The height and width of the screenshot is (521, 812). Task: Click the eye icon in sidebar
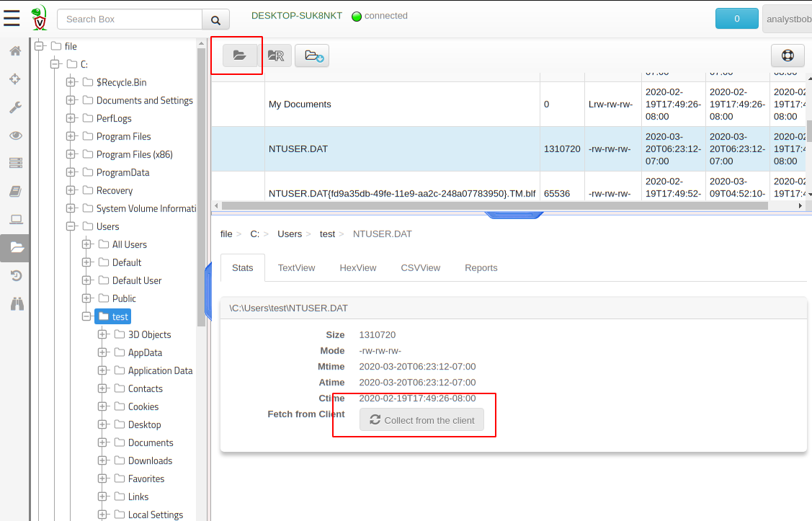(15, 135)
